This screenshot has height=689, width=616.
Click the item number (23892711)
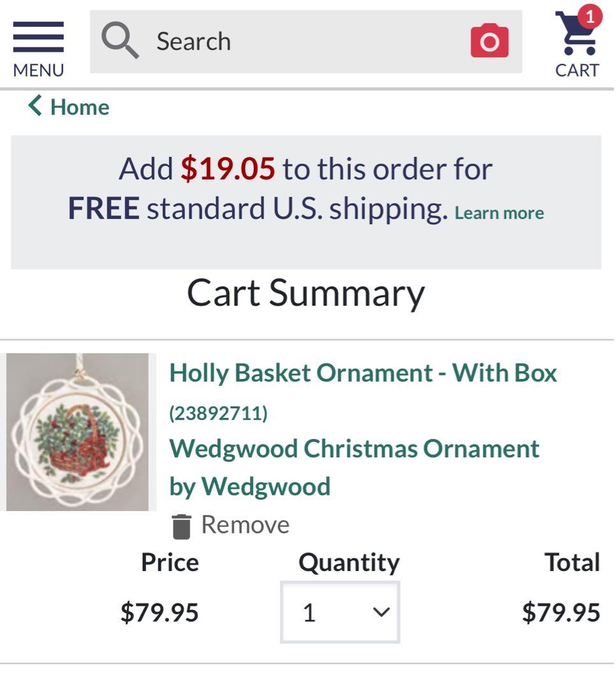218,413
